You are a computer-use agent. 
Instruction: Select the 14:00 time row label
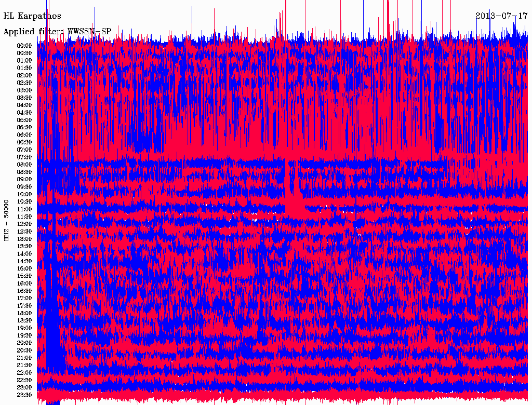click(24, 254)
